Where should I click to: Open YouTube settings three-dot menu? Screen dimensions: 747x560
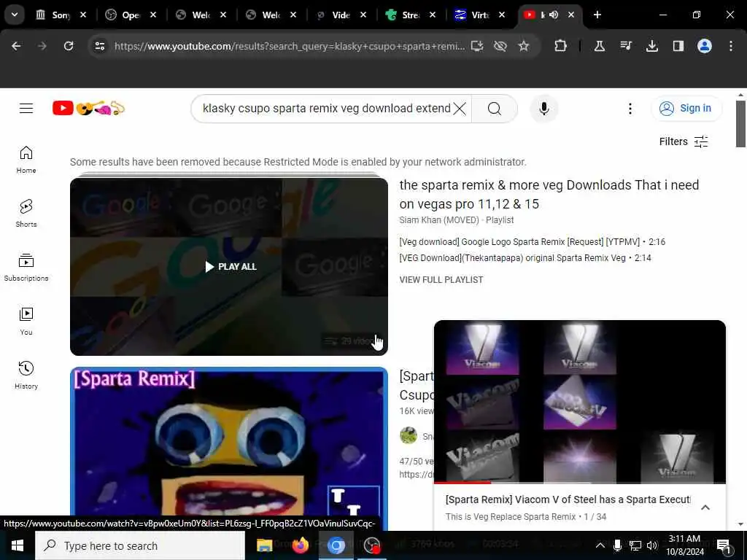coord(630,109)
